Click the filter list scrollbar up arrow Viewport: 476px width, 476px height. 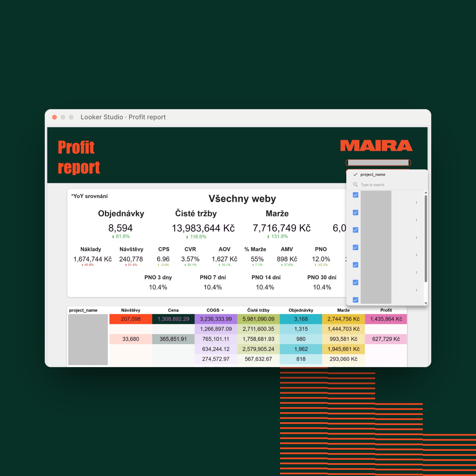[x=426, y=193]
